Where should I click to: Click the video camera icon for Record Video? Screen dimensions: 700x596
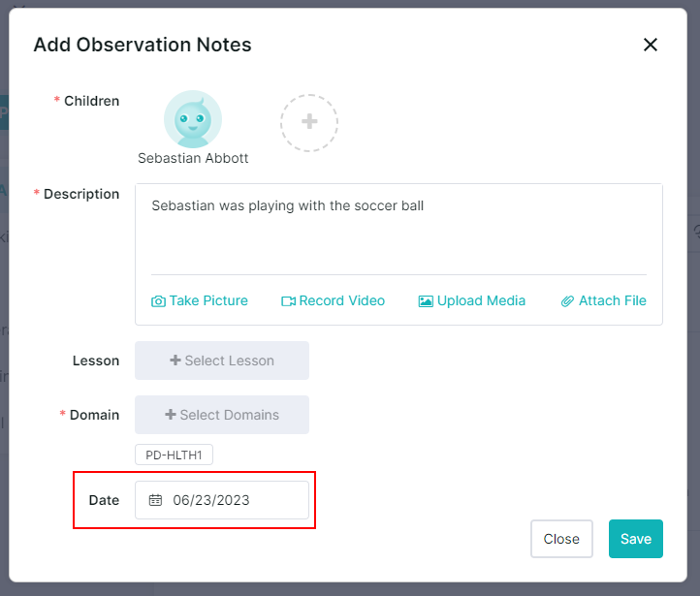[288, 301]
